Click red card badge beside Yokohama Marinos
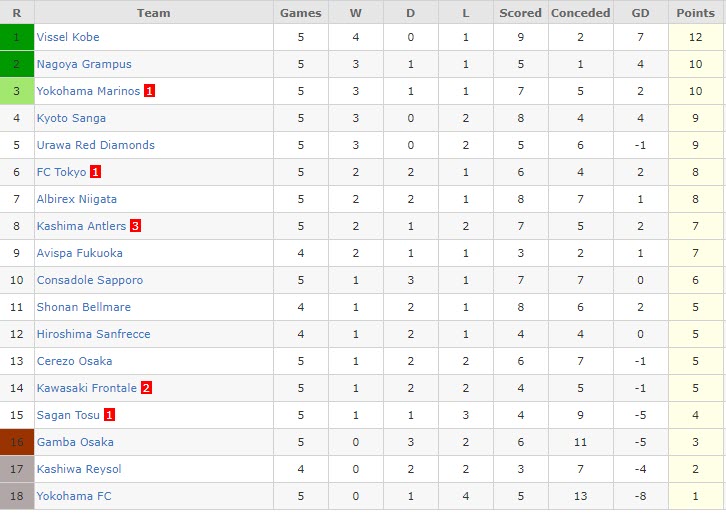The height and width of the screenshot is (515, 726). click(149, 91)
